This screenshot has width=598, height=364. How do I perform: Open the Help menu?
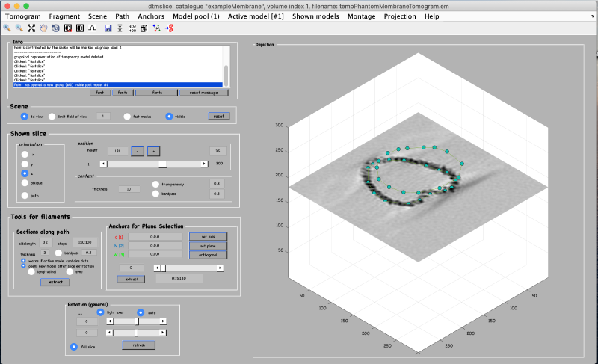(x=432, y=16)
